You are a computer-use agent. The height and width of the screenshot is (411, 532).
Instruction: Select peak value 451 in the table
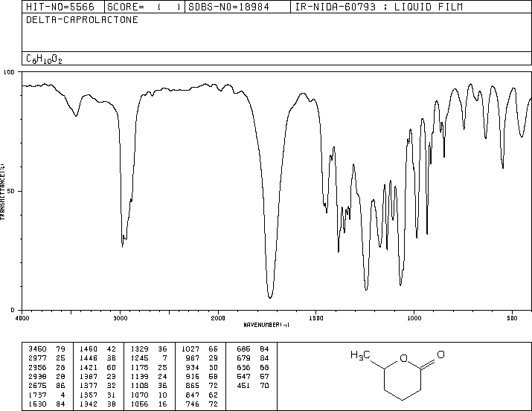[243, 386]
